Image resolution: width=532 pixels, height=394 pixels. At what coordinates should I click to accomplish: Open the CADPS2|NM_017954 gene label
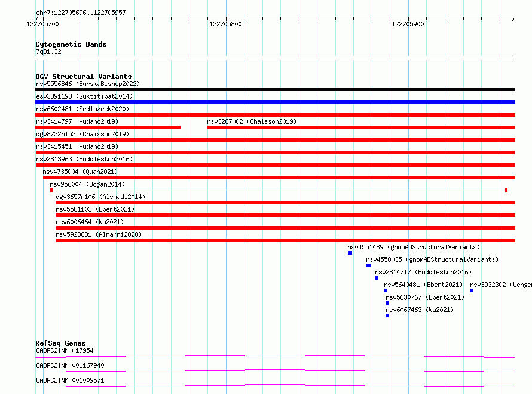(65, 350)
